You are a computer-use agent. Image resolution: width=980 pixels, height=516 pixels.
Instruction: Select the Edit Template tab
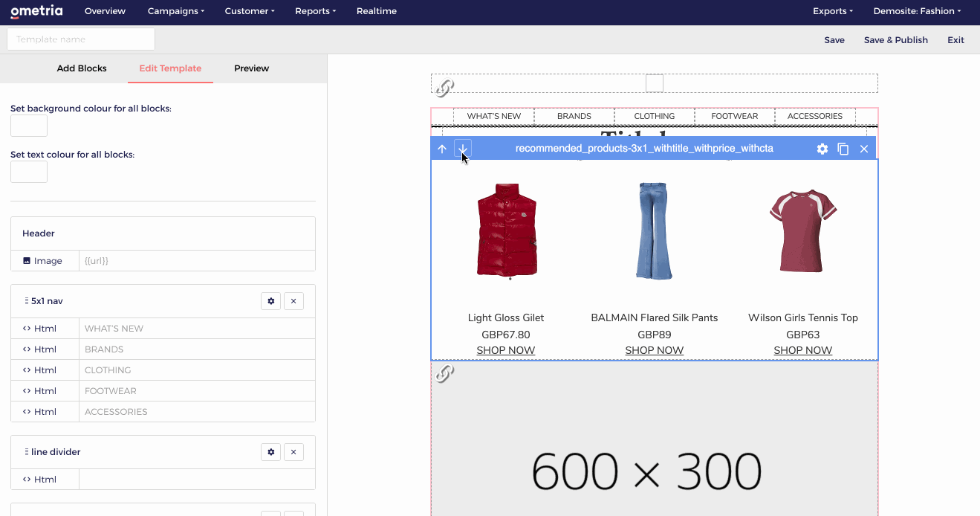(x=170, y=68)
